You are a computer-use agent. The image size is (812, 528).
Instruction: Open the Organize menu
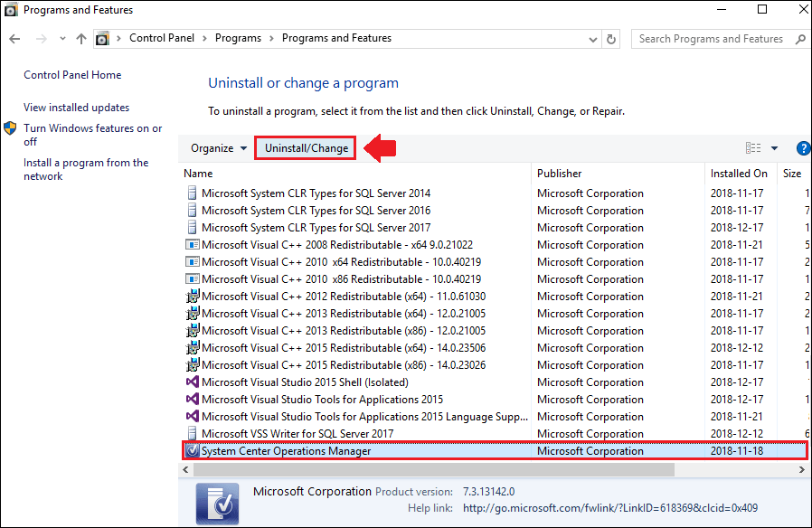(219, 148)
